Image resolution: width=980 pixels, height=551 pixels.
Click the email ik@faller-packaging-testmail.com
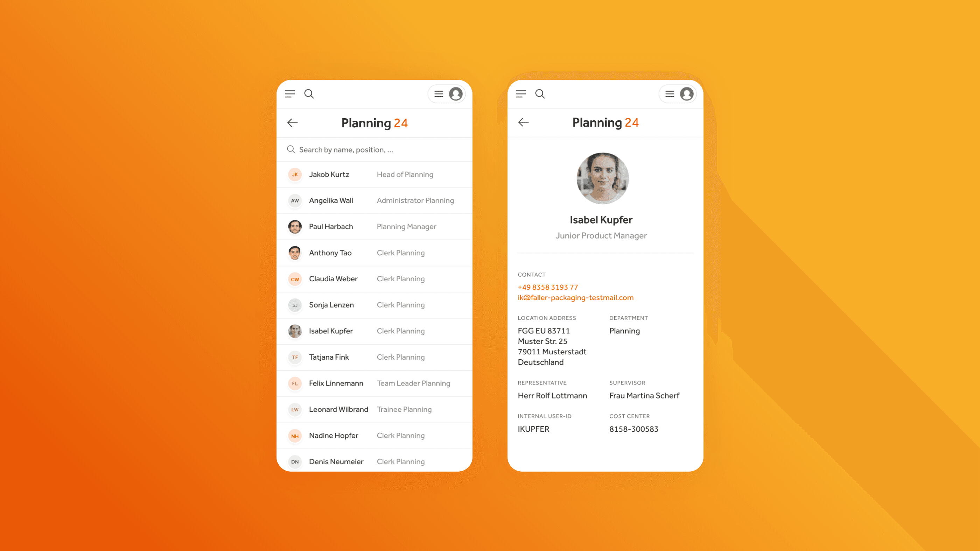click(575, 297)
